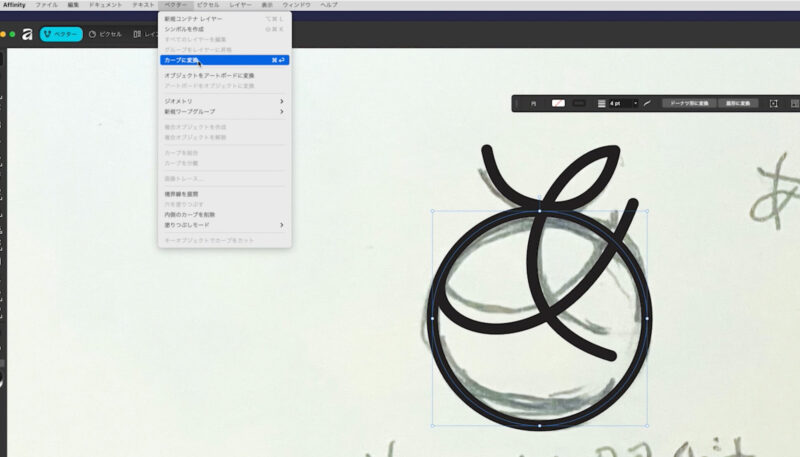The image size is (800, 457).
Task: Switch to the ピクセル studio tab
Action: click(x=106, y=34)
